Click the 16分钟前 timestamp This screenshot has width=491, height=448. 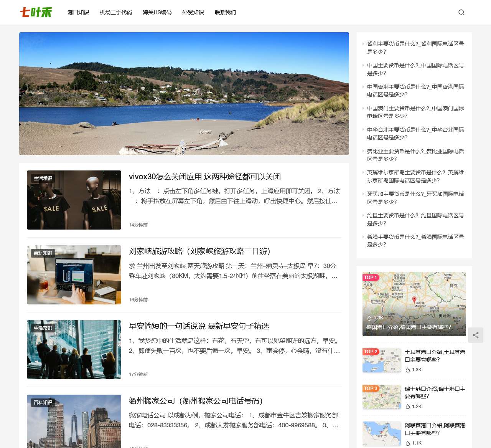(x=138, y=300)
